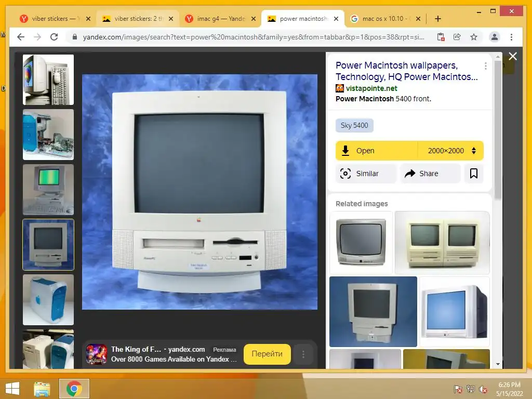
Task: Click the yellow Open button
Action: point(377,151)
